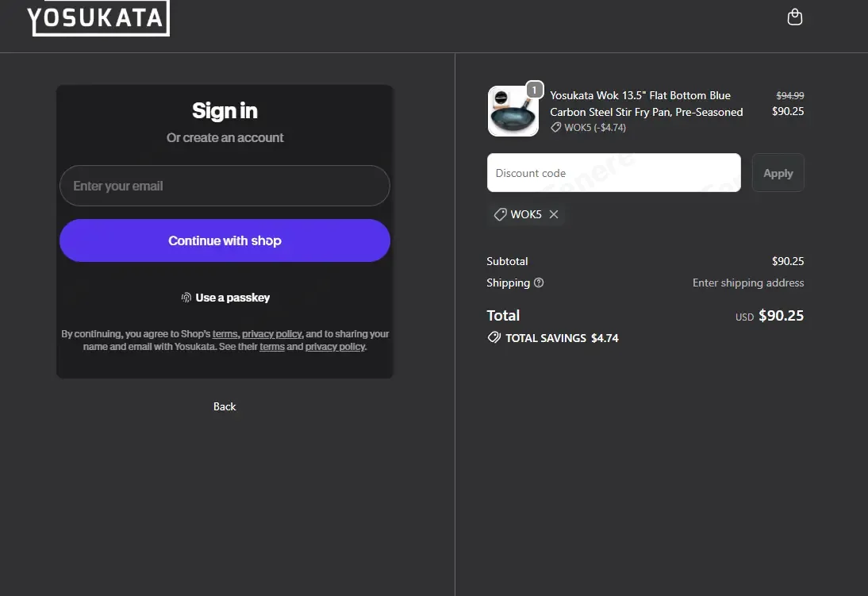Viewport: 868px width, 596px height.
Task: Click the Yosukata Wok product title
Action: coord(646,104)
